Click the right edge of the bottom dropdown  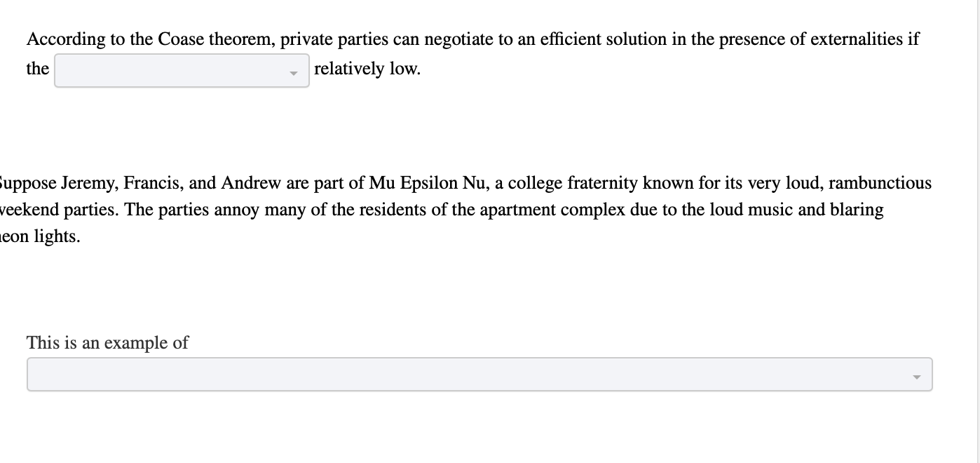pyautogui.click(x=929, y=374)
